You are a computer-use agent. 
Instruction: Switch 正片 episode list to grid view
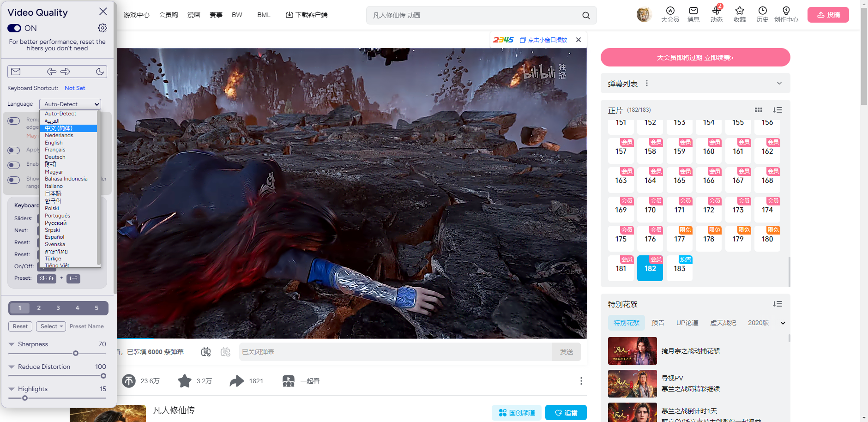point(759,110)
